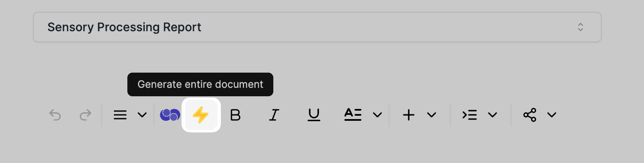Click the purple overlapping circles icon
Image resolution: width=644 pixels, height=163 pixels.
(170, 115)
